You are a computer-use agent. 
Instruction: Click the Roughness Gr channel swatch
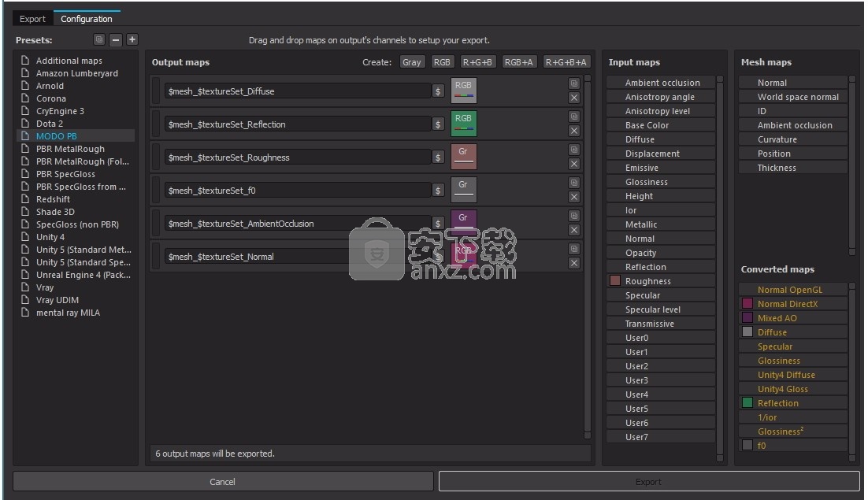[464, 157]
